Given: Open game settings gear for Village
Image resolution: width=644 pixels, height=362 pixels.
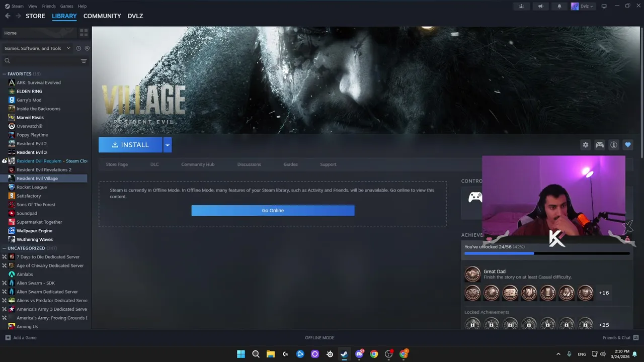Looking at the screenshot, I should tap(586, 145).
